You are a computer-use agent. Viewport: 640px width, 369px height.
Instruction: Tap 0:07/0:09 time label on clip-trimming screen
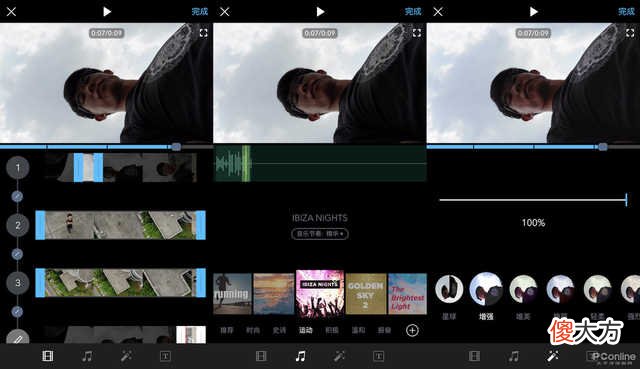coord(107,33)
